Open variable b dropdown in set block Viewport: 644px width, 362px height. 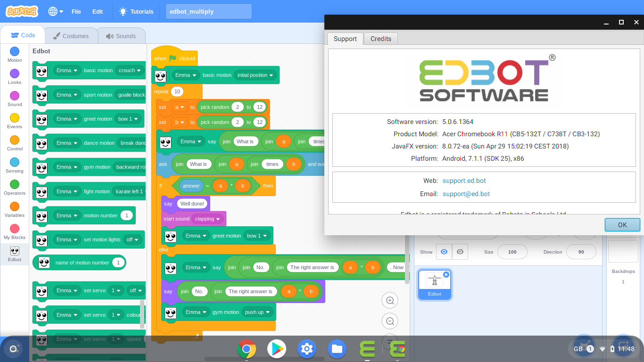180,122
